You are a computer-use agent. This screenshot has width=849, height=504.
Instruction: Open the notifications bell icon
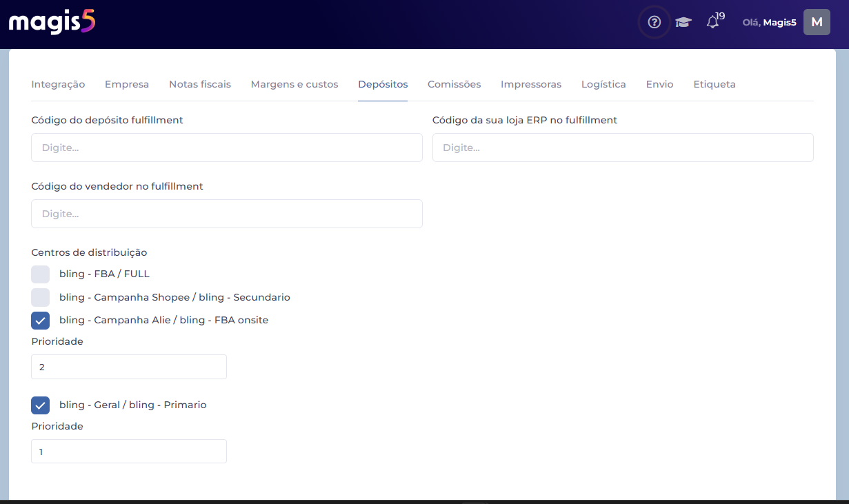(x=713, y=22)
